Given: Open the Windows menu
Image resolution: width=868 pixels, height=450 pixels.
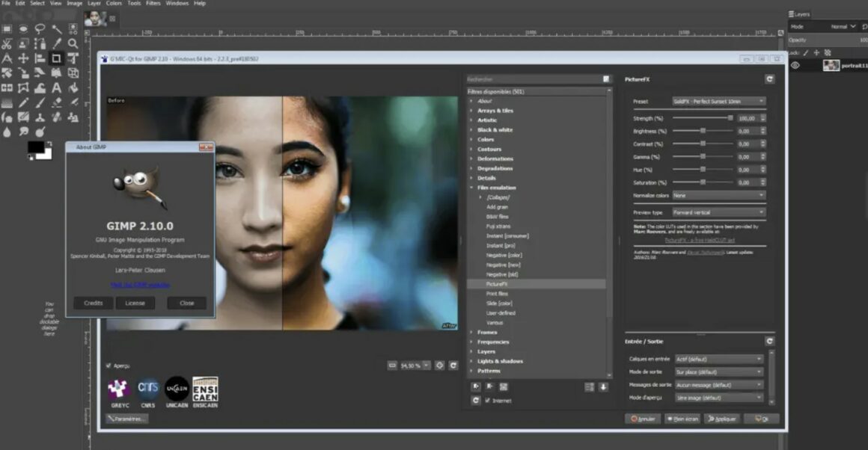Looking at the screenshot, I should click(177, 3).
